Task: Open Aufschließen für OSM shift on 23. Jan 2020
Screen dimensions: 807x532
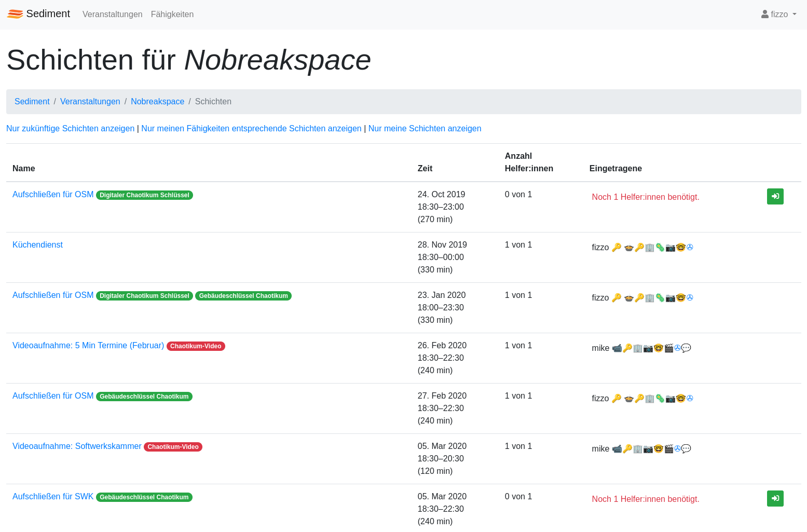Action: [53, 295]
